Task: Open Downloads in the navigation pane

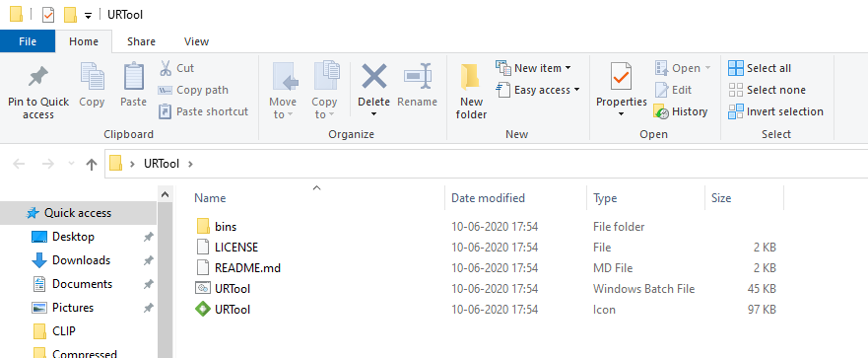Action: click(x=81, y=260)
